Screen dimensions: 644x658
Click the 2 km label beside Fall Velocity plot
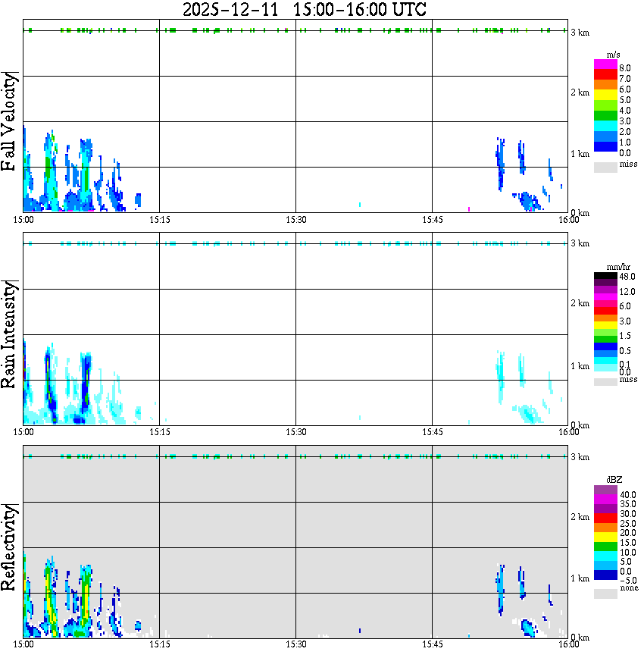click(x=580, y=92)
